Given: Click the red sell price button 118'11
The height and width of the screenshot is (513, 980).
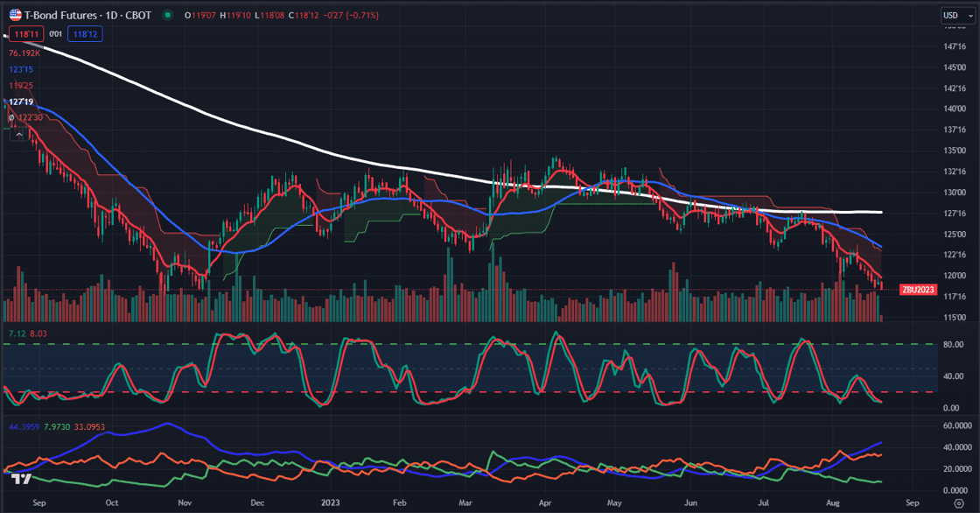Looking at the screenshot, I should (27, 34).
